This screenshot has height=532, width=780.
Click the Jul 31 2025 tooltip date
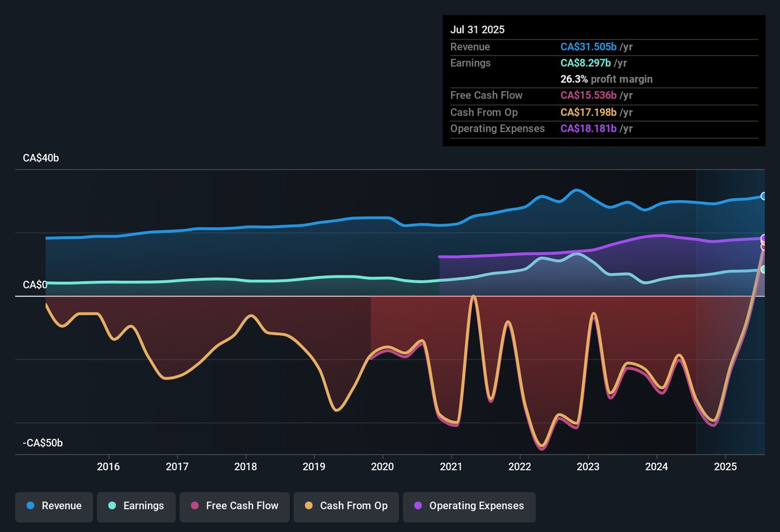coord(477,30)
